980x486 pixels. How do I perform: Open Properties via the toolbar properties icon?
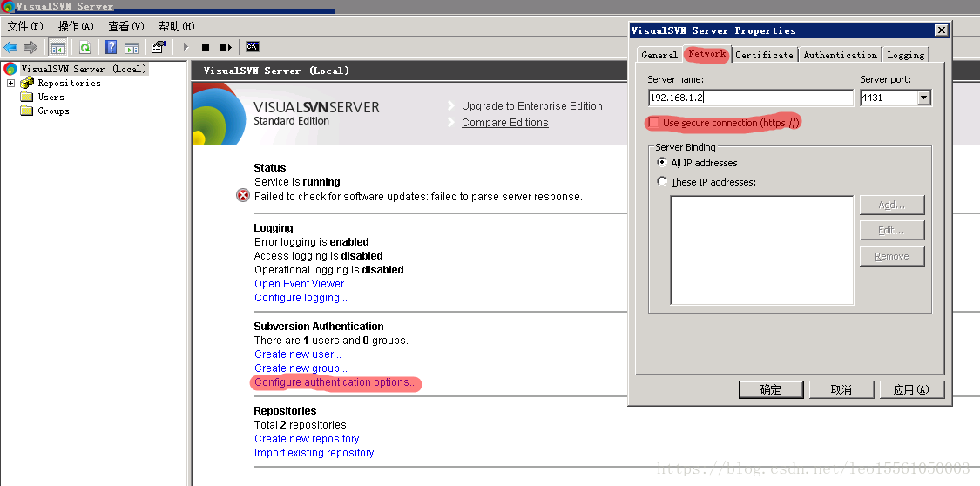pyautogui.click(x=159, y=47)
